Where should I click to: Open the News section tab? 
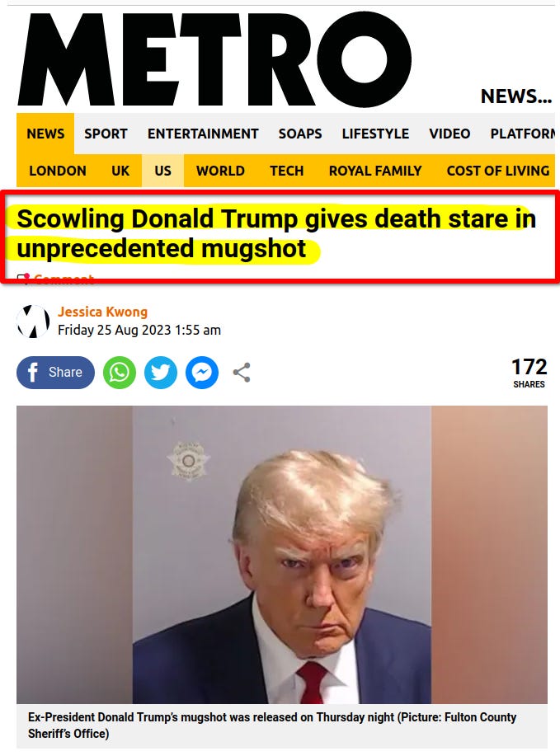point(45,134)
